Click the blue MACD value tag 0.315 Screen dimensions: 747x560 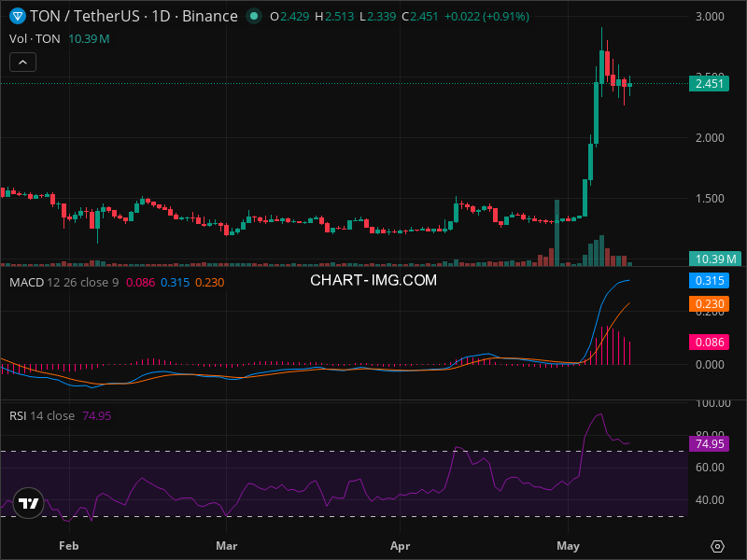(709, 281)
